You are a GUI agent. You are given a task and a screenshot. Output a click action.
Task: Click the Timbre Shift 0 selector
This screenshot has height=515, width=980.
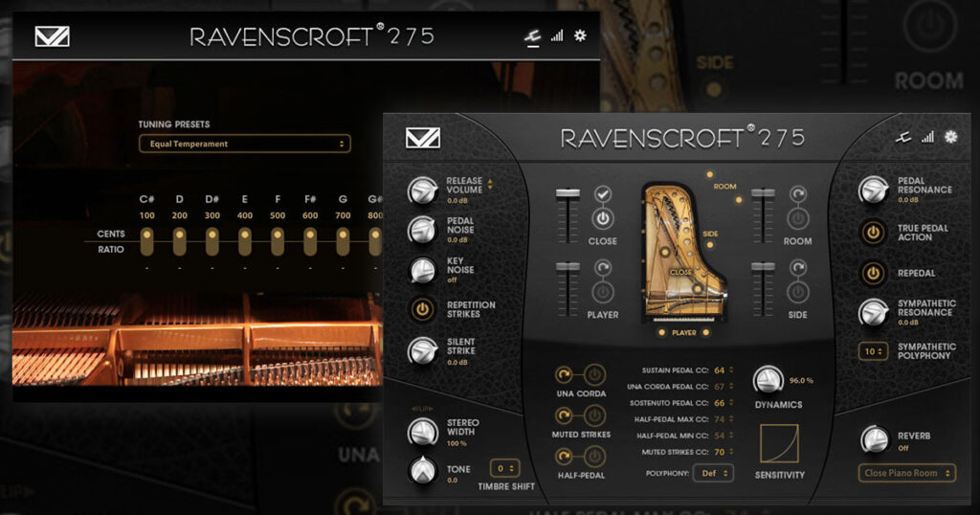coord(505,468)
